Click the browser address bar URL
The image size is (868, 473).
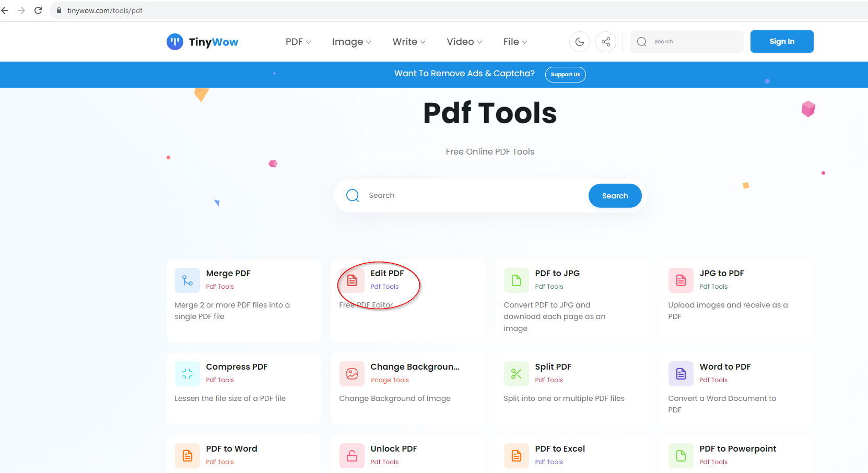coord(105,10)
